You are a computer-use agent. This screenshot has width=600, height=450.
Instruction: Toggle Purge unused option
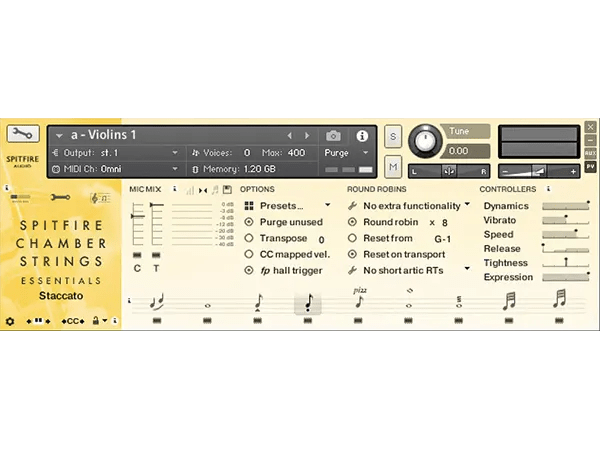pyautogui.click(x=249, y=222)
